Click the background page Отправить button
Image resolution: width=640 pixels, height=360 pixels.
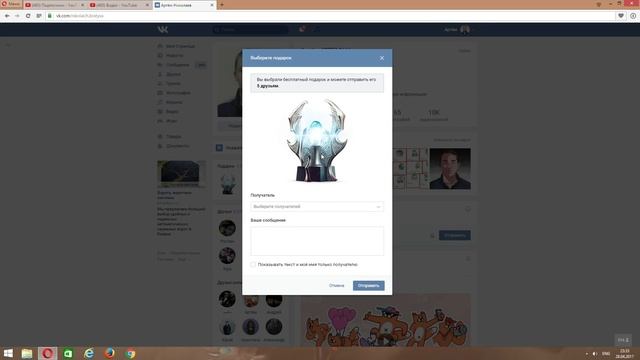[455, 235]
